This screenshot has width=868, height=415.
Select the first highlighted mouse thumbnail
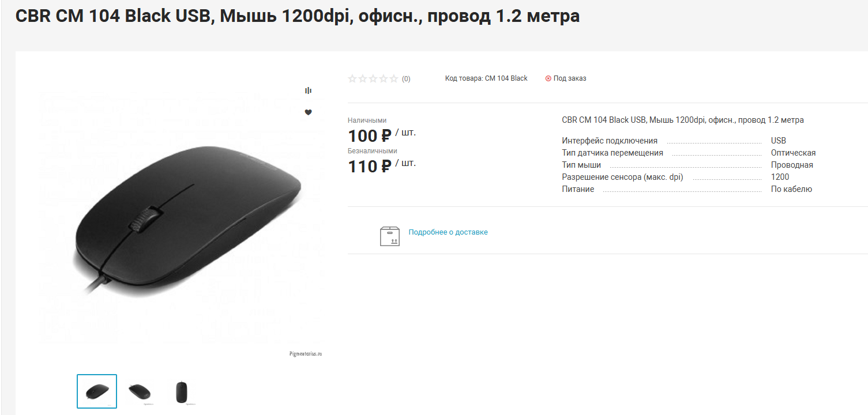pyautogui.click(x=97, y=391)
